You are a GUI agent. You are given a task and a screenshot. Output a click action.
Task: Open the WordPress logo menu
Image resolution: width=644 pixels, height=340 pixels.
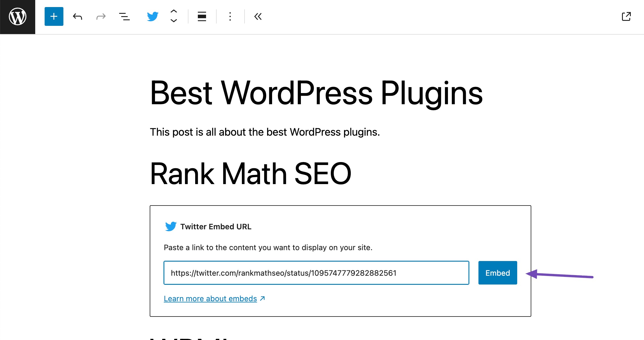[x=18, y=17]
